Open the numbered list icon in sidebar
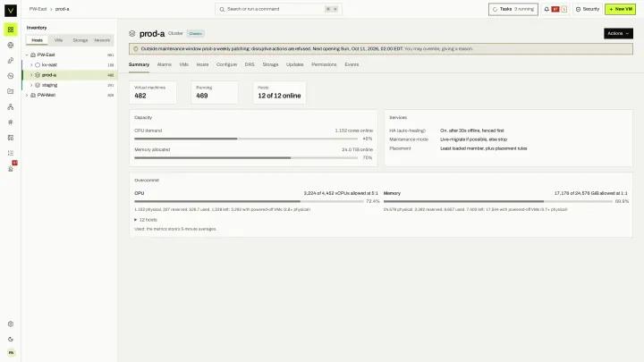The image size is (644, 362). click(11, 153)
